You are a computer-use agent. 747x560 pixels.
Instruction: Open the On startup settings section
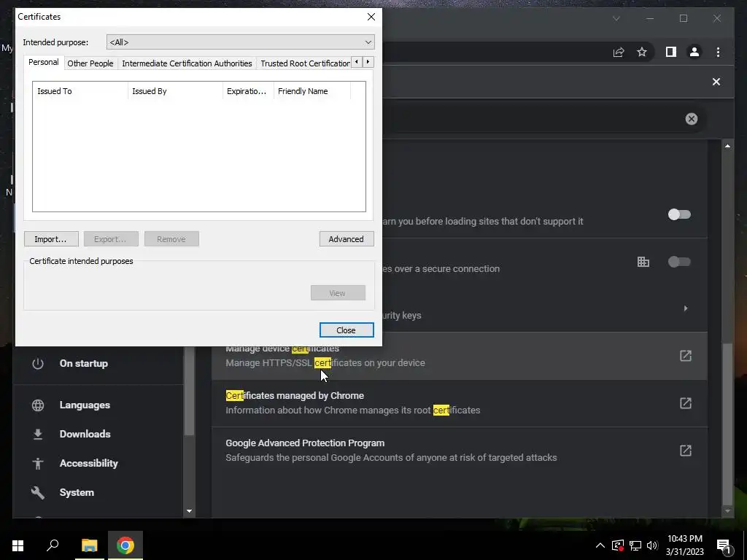[83, 363]
